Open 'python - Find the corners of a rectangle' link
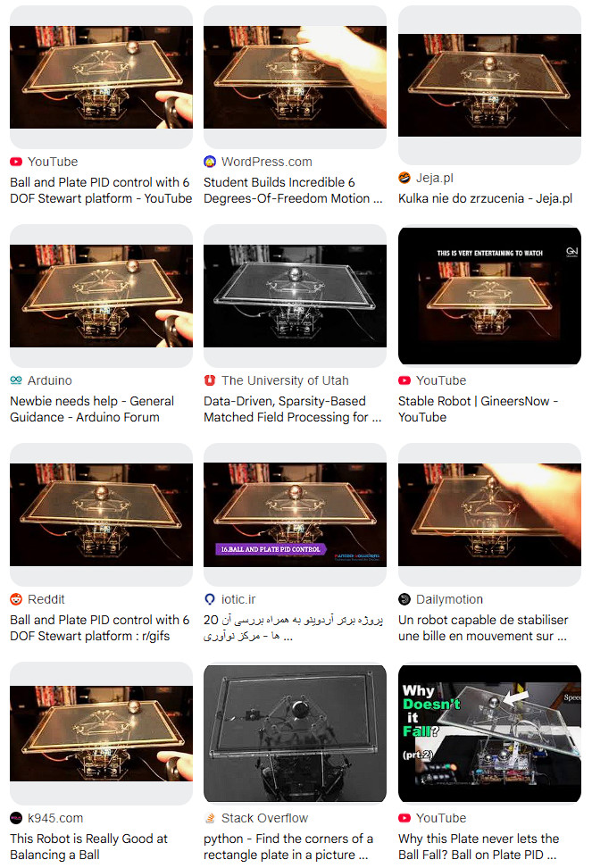Image resolution: width=592 pixels, height=868 pixels. pyautogui.click(x=288, y=847)
